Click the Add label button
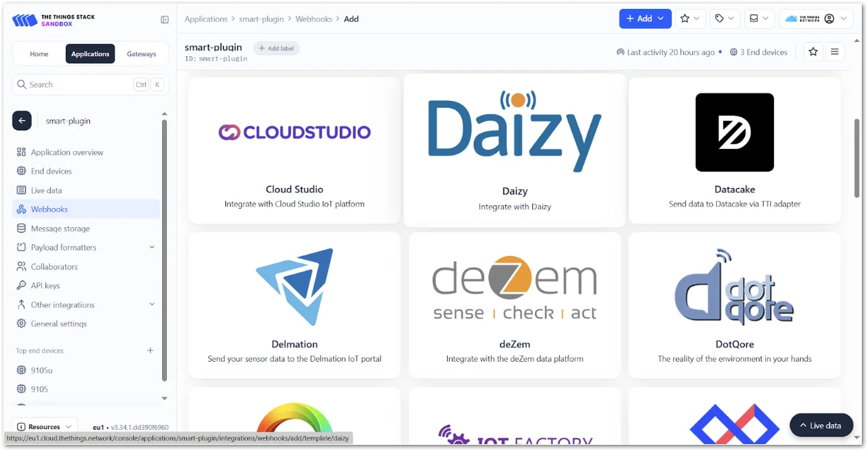The width and height of the screenshot is (868, 451). tap(277, 48)
